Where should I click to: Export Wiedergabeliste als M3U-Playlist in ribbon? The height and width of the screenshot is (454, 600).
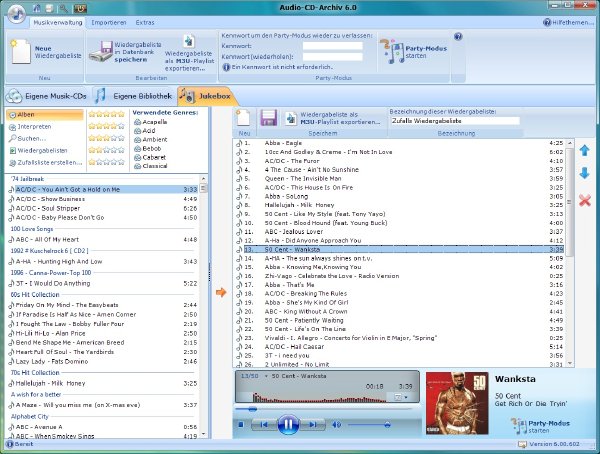click(x=189, y=54)
